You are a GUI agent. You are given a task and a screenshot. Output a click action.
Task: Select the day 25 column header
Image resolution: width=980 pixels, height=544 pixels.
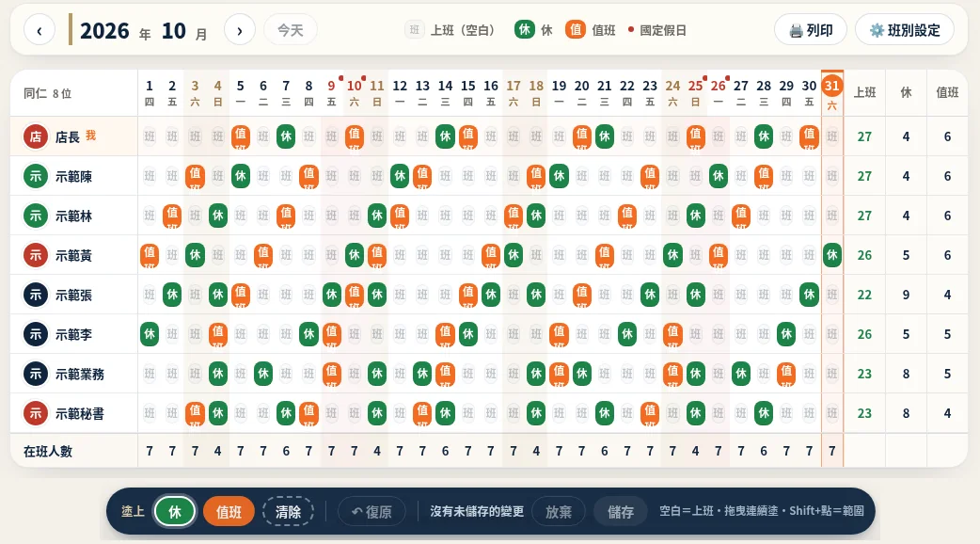click(695, 92)
